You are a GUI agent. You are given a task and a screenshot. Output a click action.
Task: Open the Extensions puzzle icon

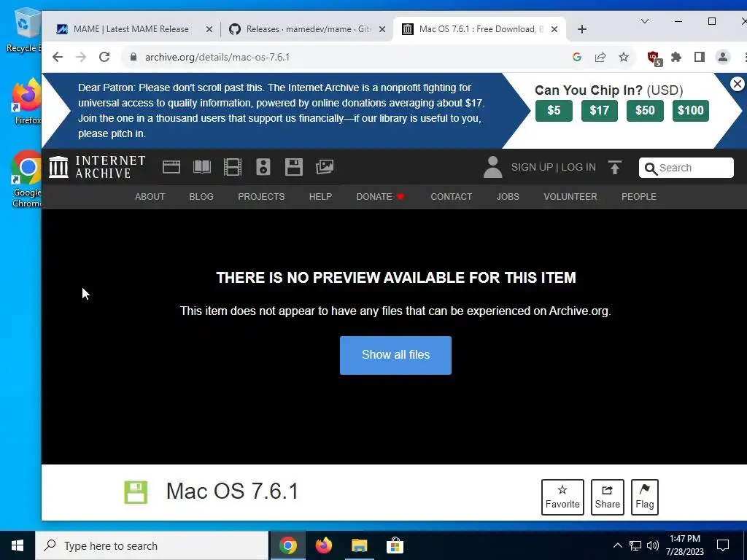click(x=676, y=57)
